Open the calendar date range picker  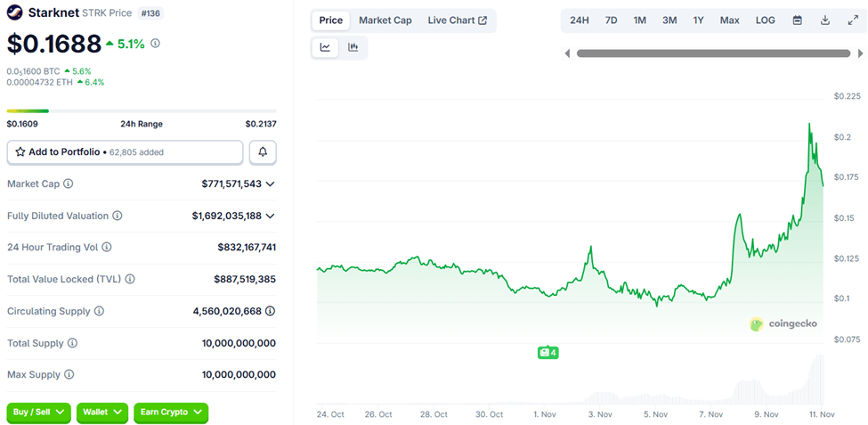click(x=797, y=20)
